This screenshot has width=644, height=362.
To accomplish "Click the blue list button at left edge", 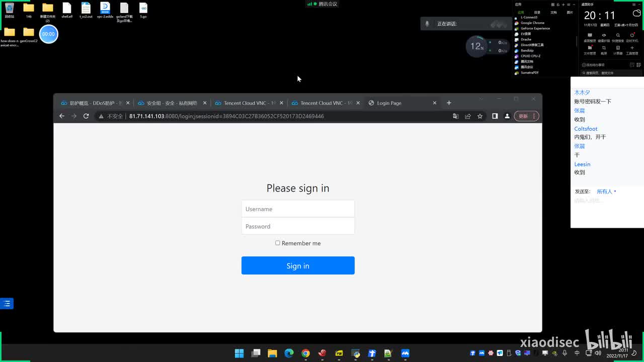I will click(7, 303).
